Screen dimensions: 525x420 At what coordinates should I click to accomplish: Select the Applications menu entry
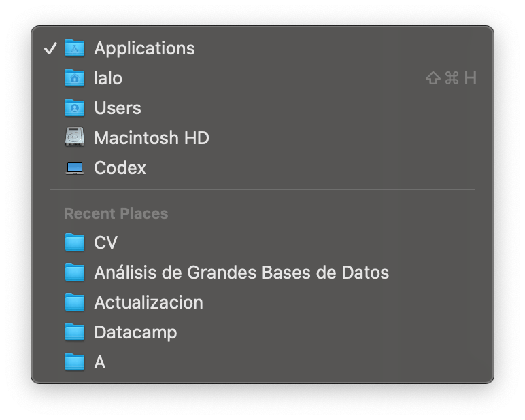tap(144, 48)
